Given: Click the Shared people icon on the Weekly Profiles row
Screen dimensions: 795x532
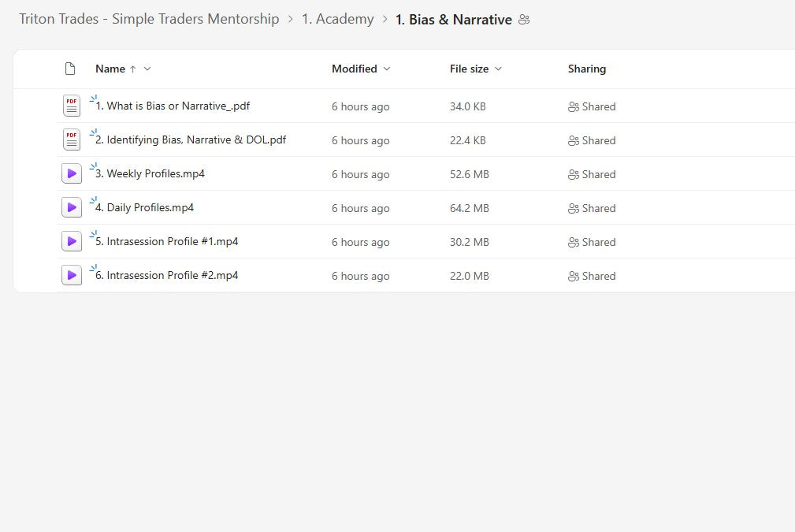Looking at the screenshot, I should [x=574, y=174].
